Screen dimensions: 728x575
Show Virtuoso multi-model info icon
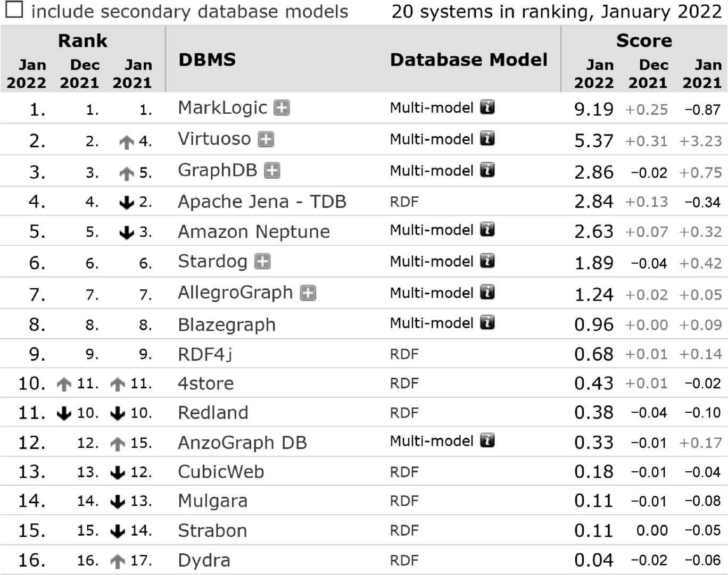(487, 139)
